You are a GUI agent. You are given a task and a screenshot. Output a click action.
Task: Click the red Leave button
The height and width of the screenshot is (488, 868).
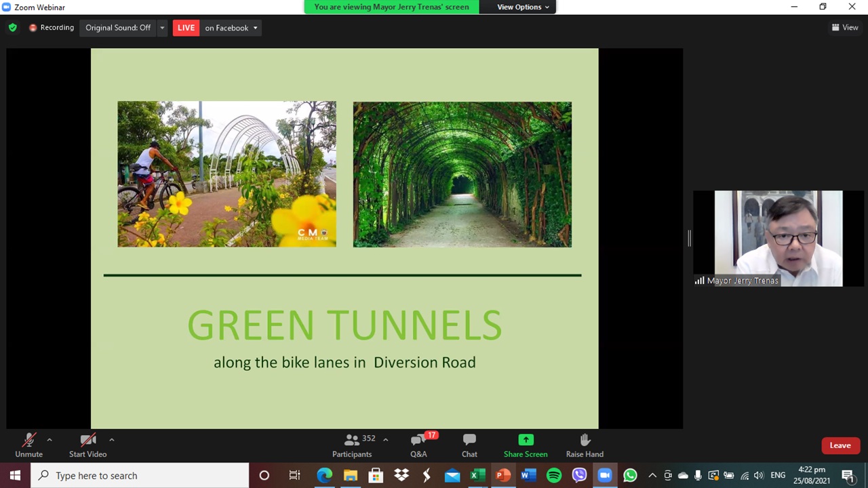point(840,445)
